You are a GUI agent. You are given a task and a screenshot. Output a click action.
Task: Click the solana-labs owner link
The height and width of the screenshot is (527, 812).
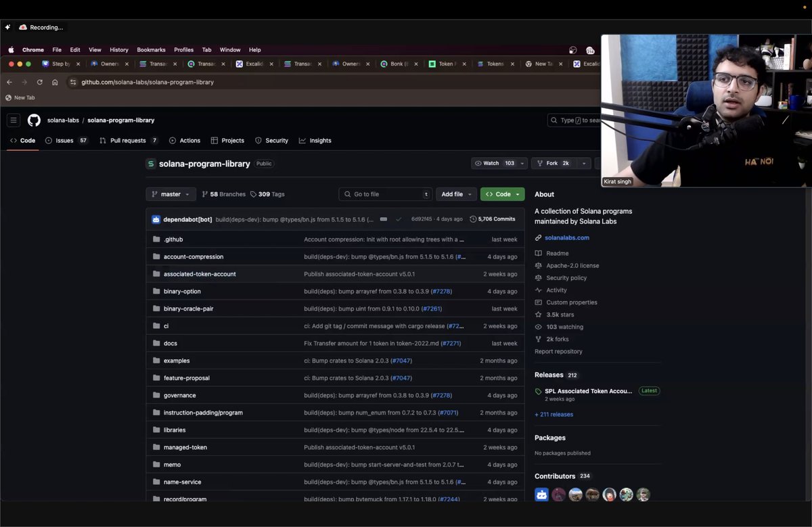click(63, 120)
